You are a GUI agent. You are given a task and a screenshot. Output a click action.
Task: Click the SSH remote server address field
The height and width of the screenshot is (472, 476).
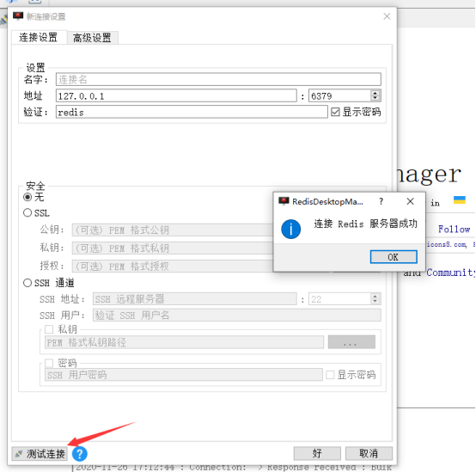pyautogui.click(x=194, y=299)
